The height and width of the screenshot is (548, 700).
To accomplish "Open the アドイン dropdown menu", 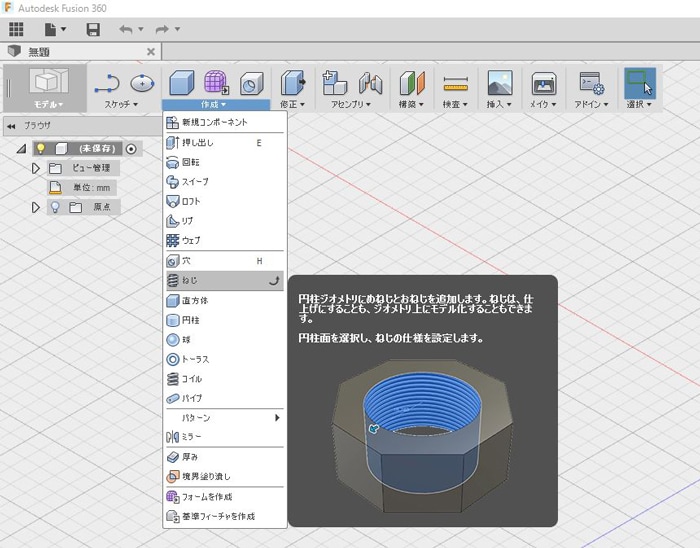I will 591,104.
